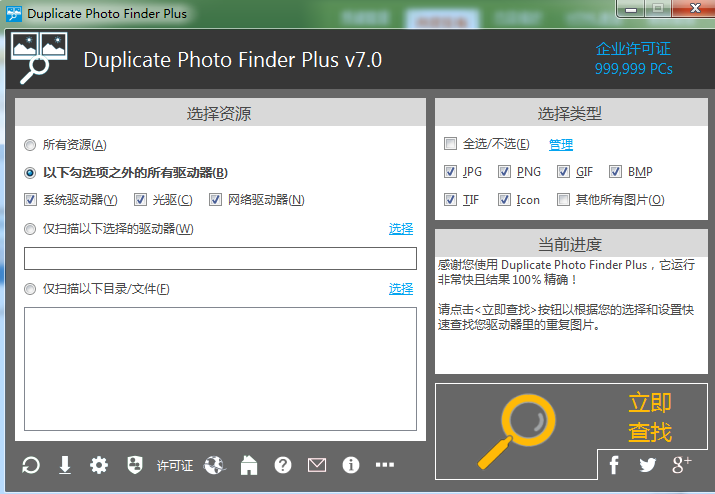Image resolution: width=715 pixels, height=494 pixels.
Task: Click the 当前进度 panel header
Action: click(571, 244)
